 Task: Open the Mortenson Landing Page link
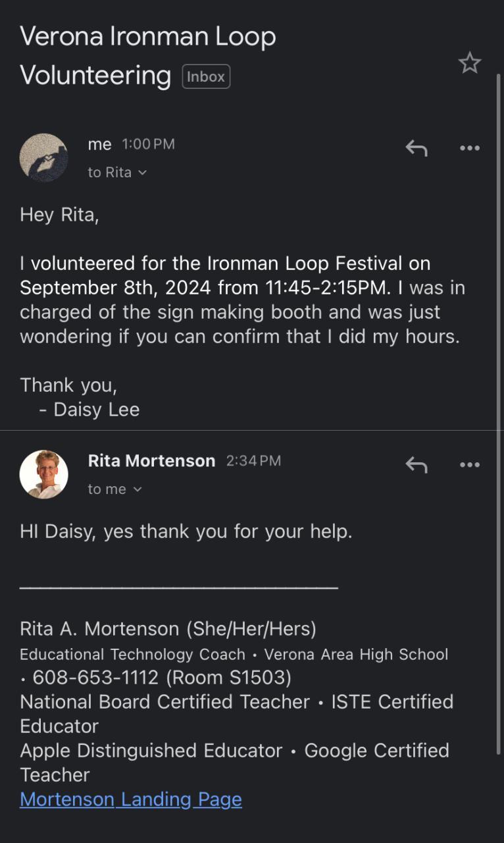pos(131,799)
